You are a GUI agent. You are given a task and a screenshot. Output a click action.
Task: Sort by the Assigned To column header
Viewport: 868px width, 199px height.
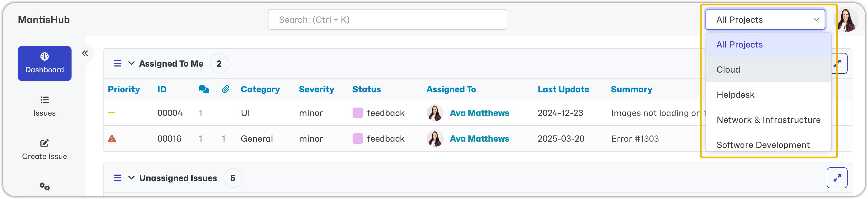pos(451,89)
